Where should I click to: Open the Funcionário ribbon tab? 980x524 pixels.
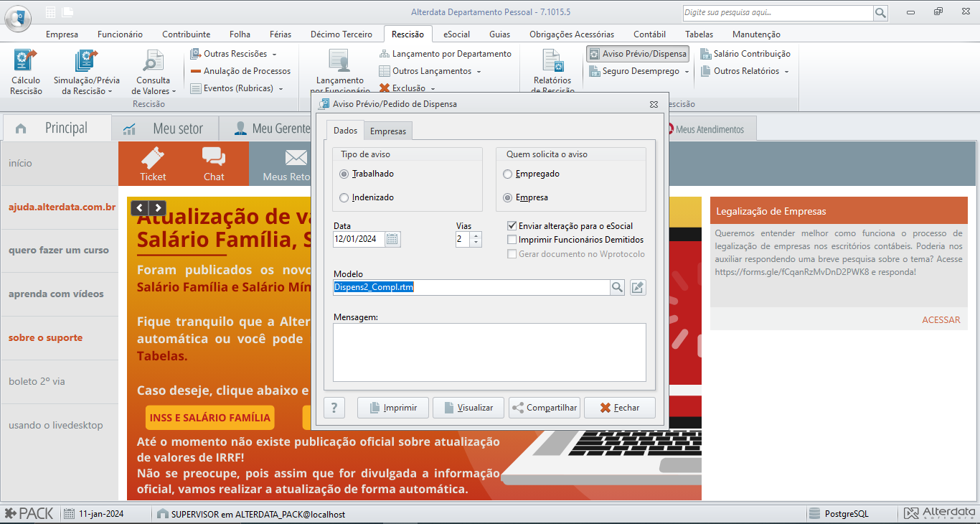[120, 34]
